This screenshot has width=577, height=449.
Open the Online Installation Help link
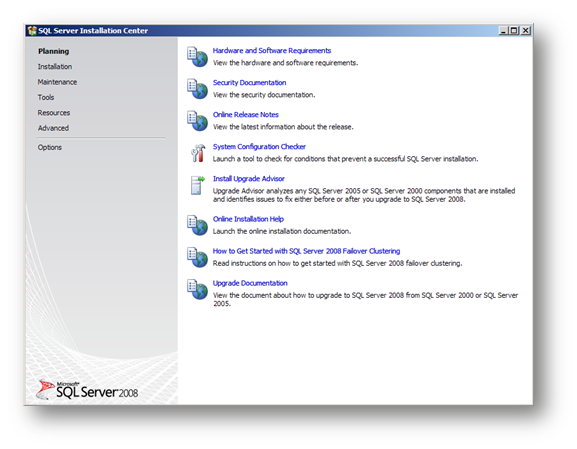(x=248, y=219)
